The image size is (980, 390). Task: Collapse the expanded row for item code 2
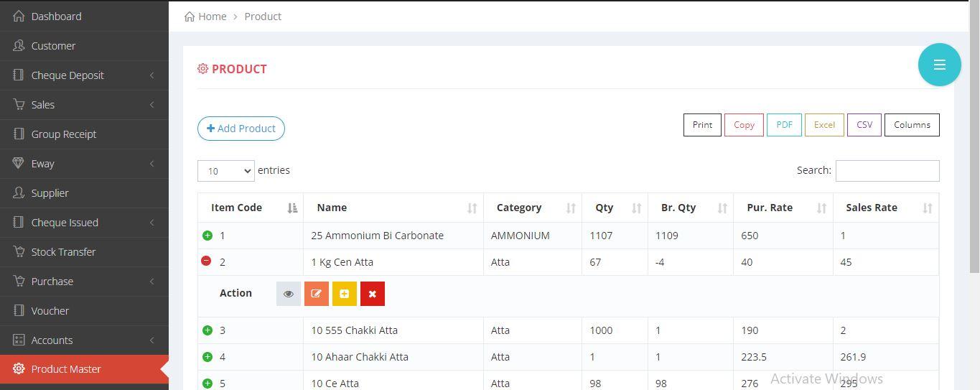pyautogui.click(x=207, y=261)
